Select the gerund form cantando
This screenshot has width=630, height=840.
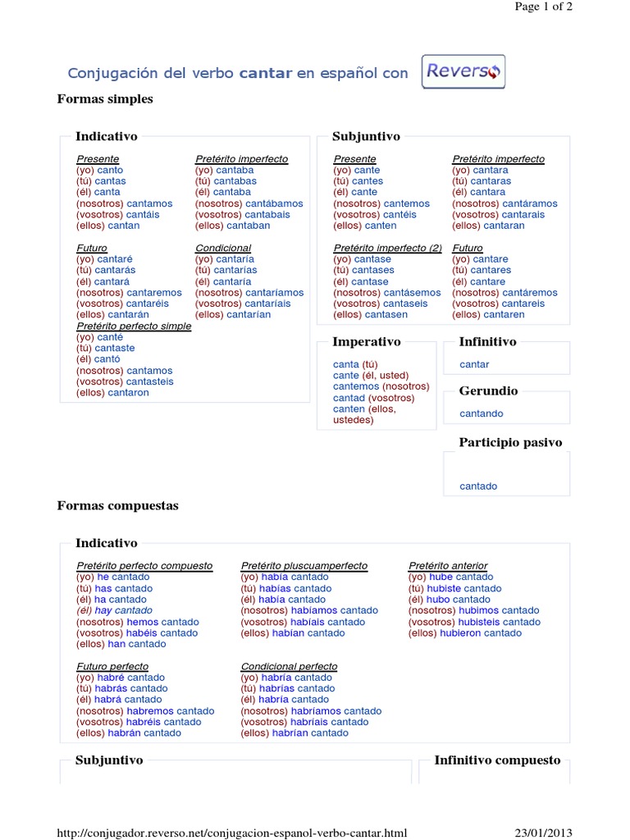click(x=482, y=413)
